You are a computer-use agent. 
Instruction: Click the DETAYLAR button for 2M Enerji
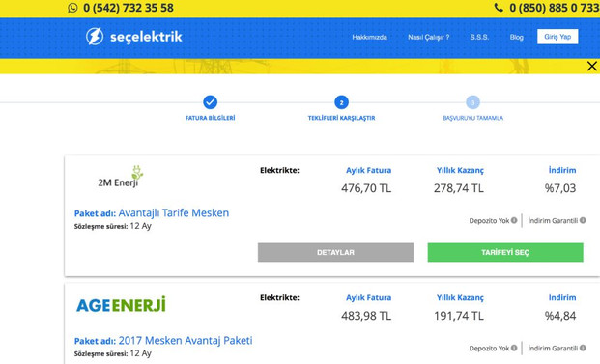pos(335,252)
